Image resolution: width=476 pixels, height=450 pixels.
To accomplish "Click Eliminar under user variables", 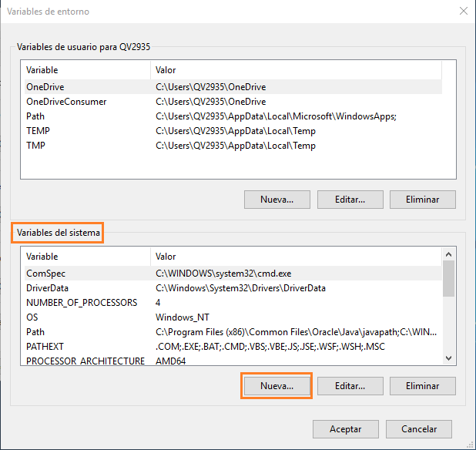I will pos(422,199).
